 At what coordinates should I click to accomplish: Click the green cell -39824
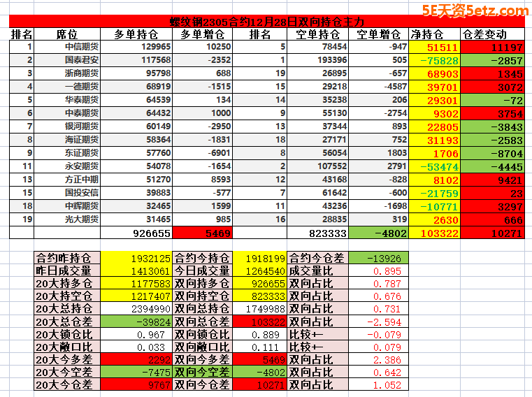tap(136, 322)
